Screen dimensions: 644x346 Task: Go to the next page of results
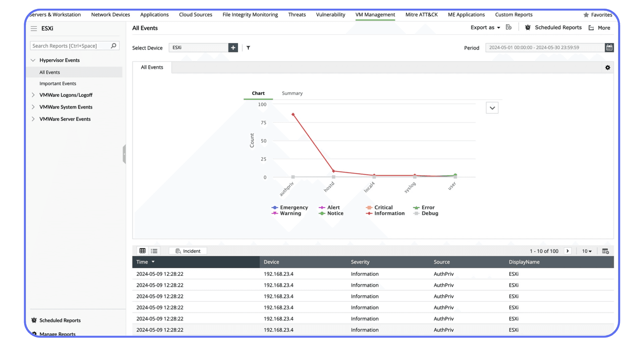[x=568, y=251]
